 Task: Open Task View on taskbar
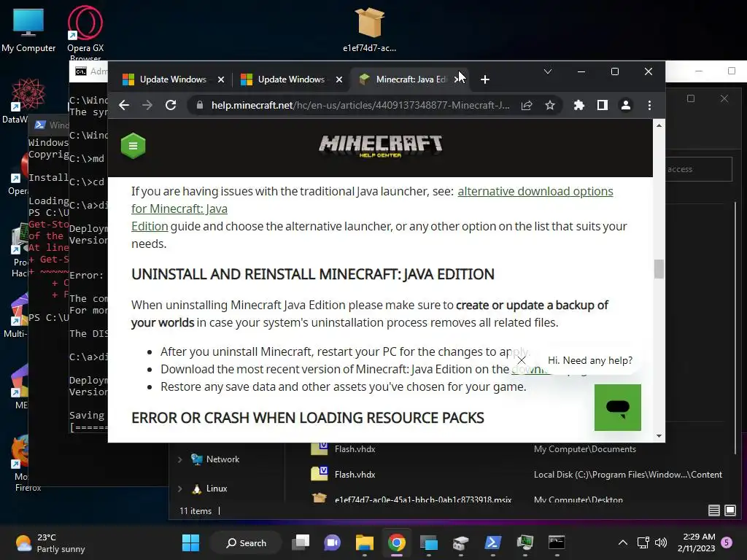[x=301, y=542]
